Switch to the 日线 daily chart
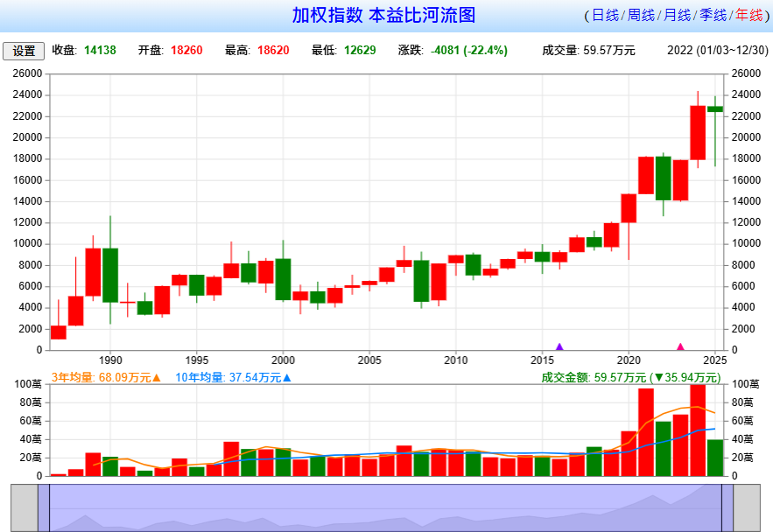Image resolution: width=773 pixels, height=532 pixels. tap(605, 16)
